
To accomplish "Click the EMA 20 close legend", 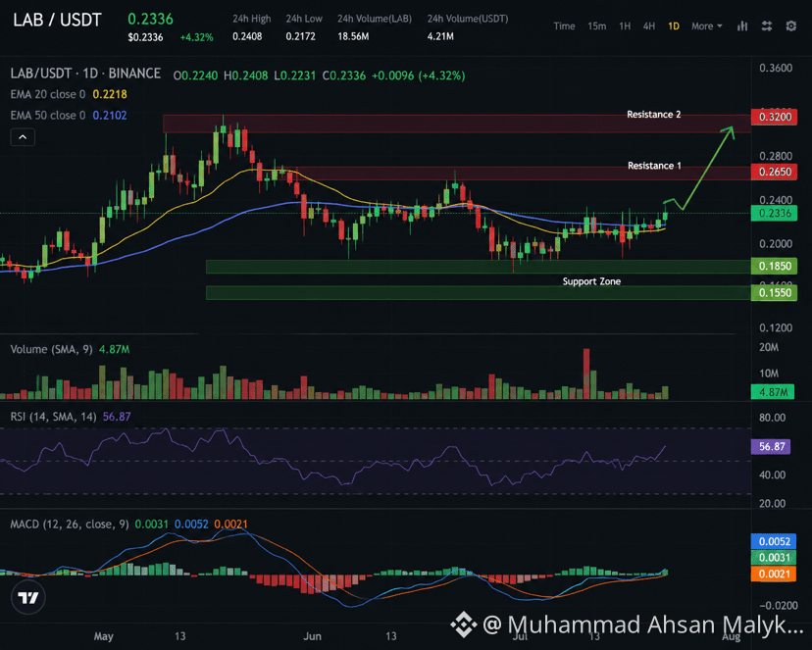I will point(69,94).
